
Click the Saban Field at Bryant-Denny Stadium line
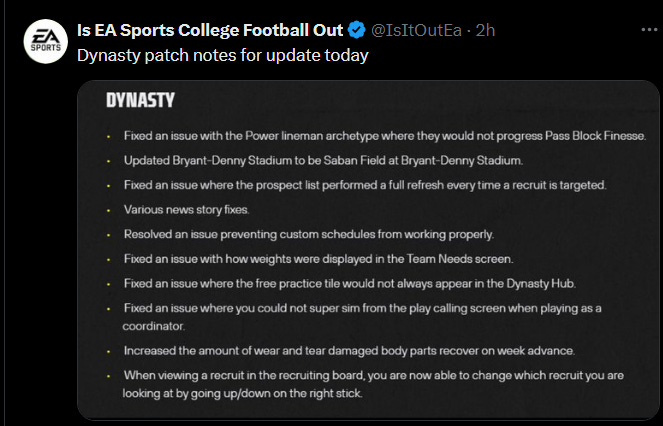(x=323, y=160)
